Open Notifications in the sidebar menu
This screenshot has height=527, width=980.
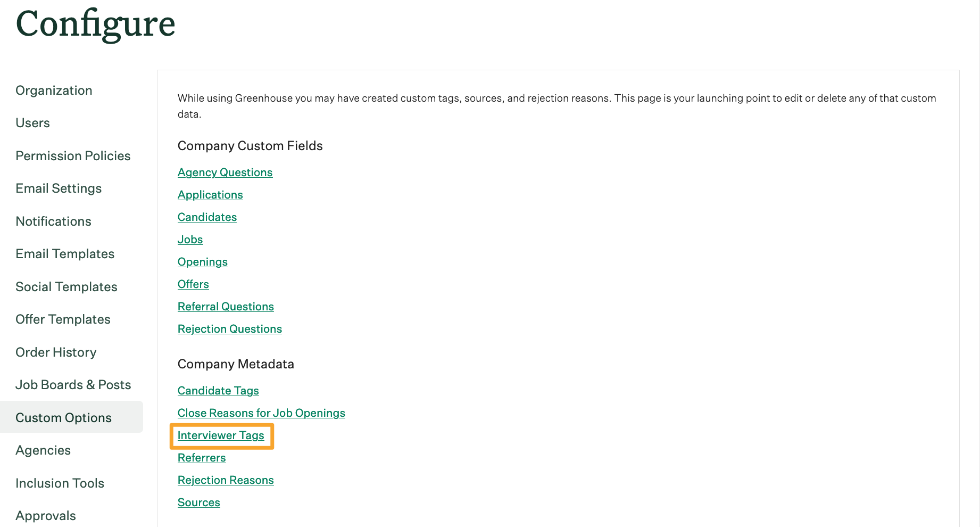click(x=53, y=221)
